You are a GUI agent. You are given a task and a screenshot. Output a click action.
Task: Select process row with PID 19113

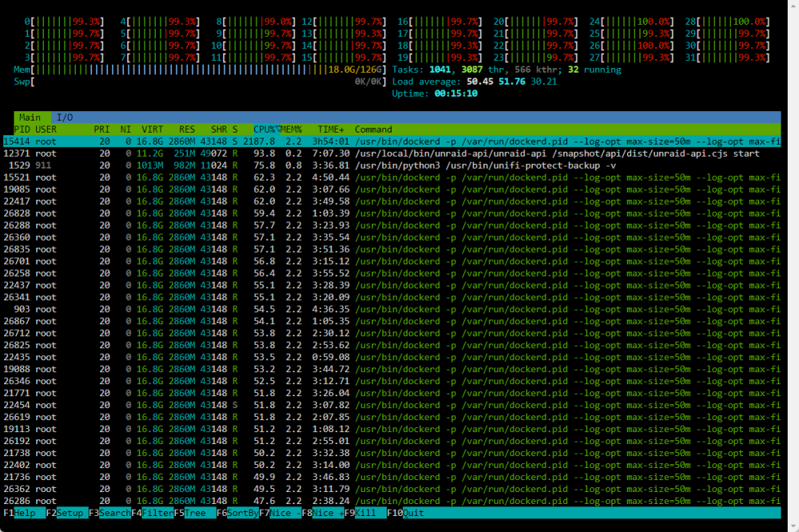(392, 429)
